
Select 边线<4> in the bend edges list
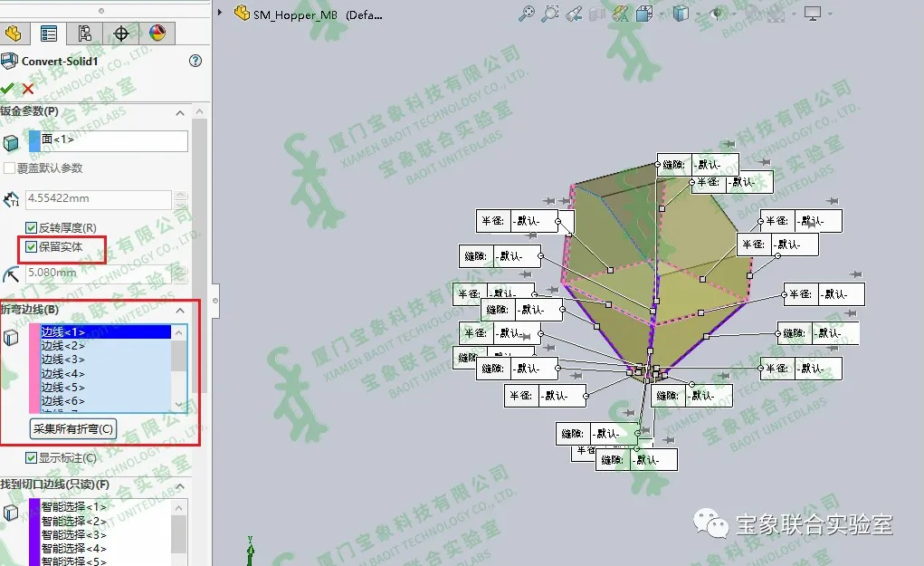(106, 374)
